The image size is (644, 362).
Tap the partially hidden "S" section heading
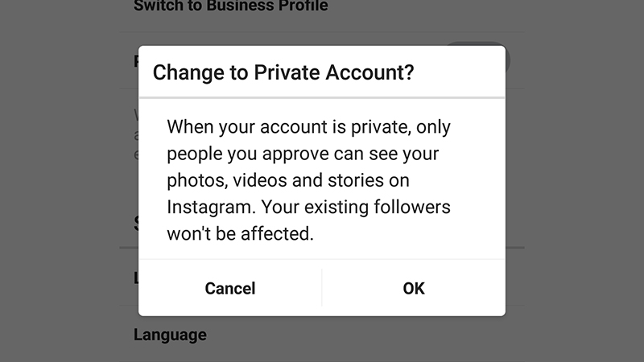(136, 224)
